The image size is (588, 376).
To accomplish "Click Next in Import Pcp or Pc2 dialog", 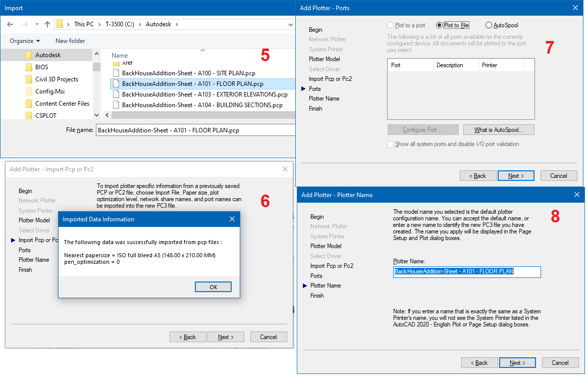I will (226, 337).
